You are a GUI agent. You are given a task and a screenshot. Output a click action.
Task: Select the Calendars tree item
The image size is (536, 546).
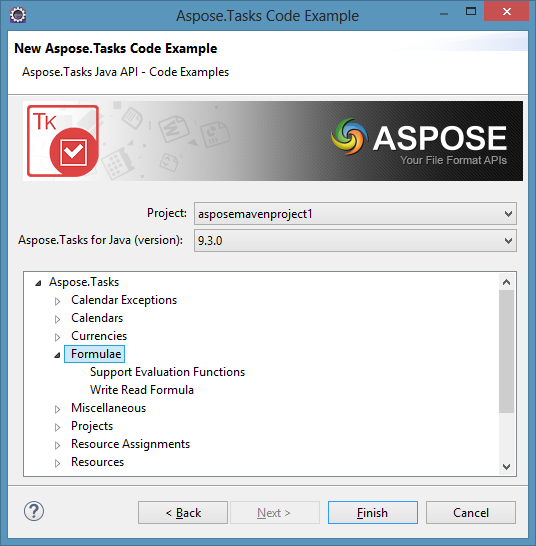pos(97,318)
